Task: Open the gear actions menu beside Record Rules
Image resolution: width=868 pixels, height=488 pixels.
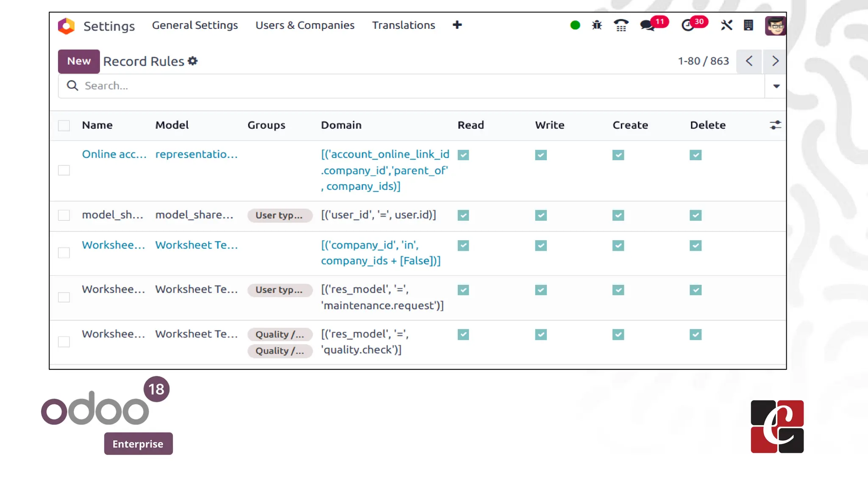Action: (193, 61)
